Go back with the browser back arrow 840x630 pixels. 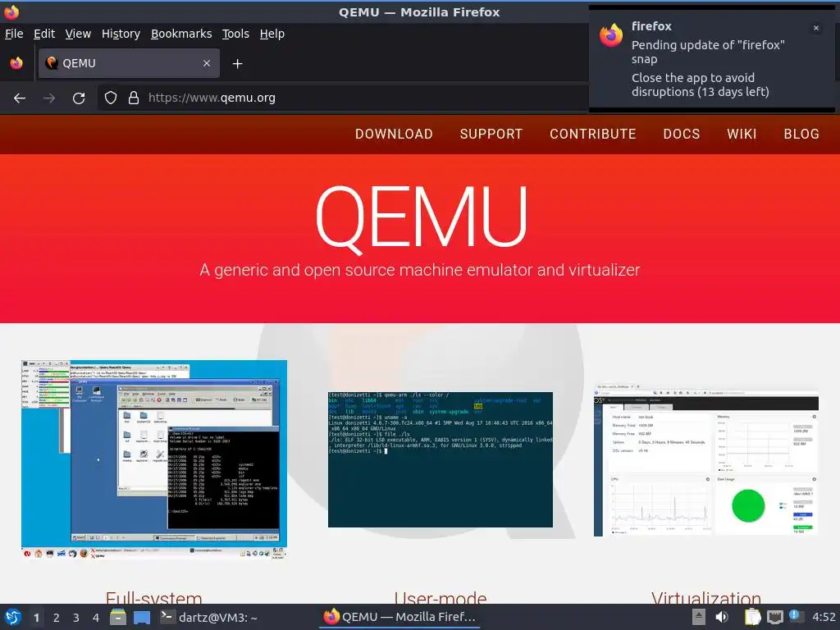[x=20, y=98]
